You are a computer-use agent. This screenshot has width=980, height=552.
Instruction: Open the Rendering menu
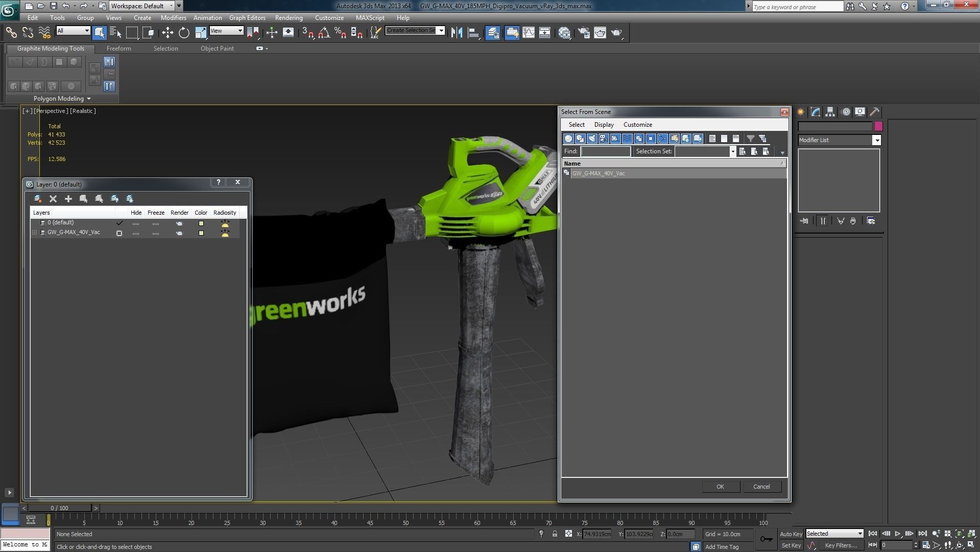tap(289, 17)
